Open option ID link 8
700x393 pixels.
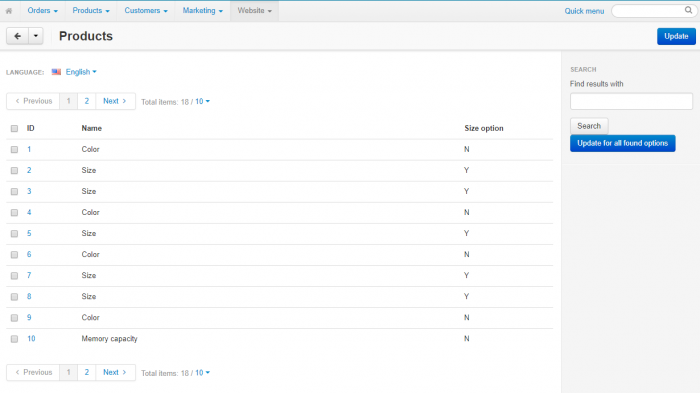[29, 296]
